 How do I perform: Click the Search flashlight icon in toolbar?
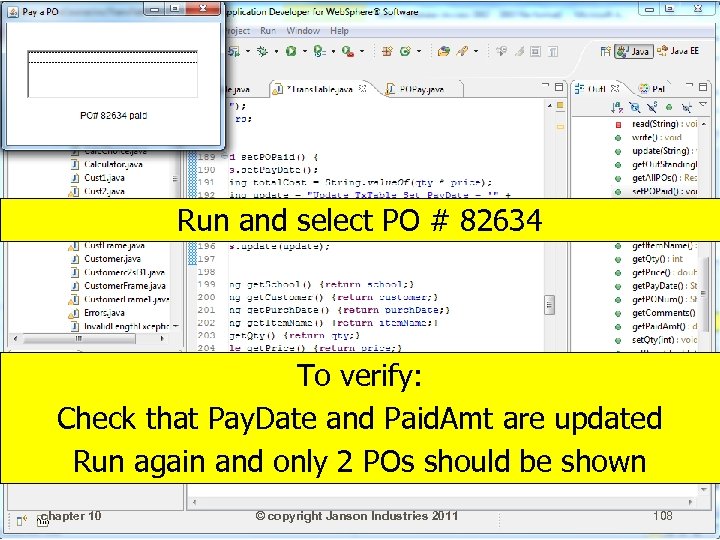pyautogui.click(x=462, y=51)
